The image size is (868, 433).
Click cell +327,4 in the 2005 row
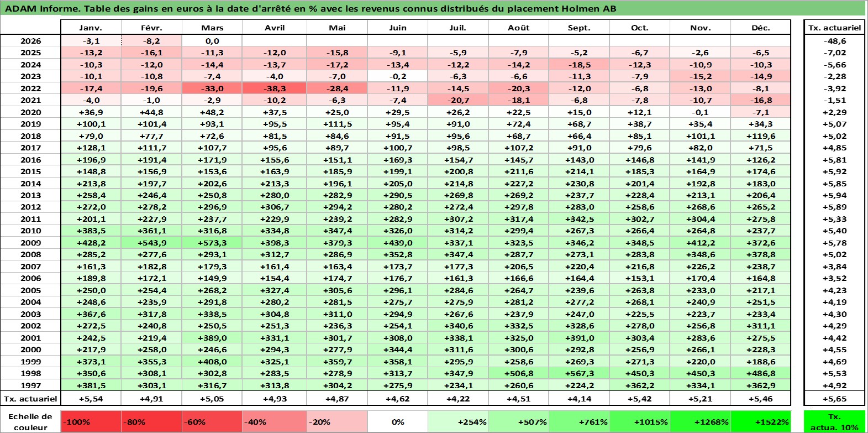tap(275, 290)
